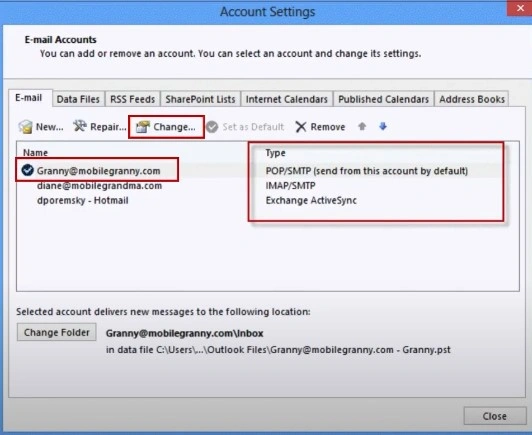Click the Remove X icon
This screenshot has height=435, width=532.
point(301,127)
